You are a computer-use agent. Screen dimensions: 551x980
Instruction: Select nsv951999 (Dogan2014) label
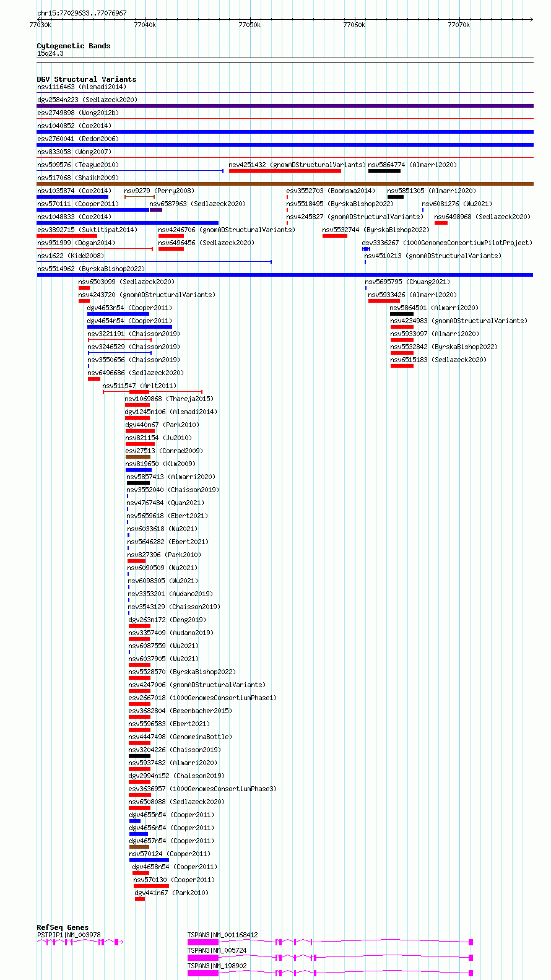tap(76, 243)
